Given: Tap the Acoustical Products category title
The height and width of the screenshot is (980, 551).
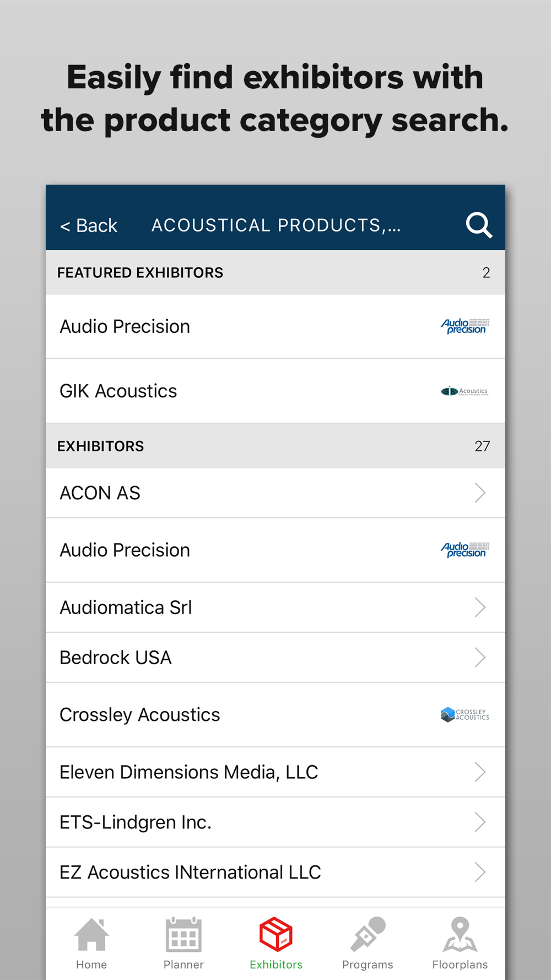Looking at the screenshot, I should [x=276, y=225].
